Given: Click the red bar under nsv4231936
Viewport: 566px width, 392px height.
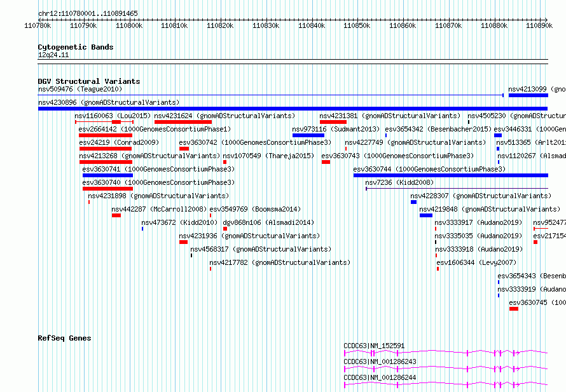Looking at the screenshot, I should 183,242.
